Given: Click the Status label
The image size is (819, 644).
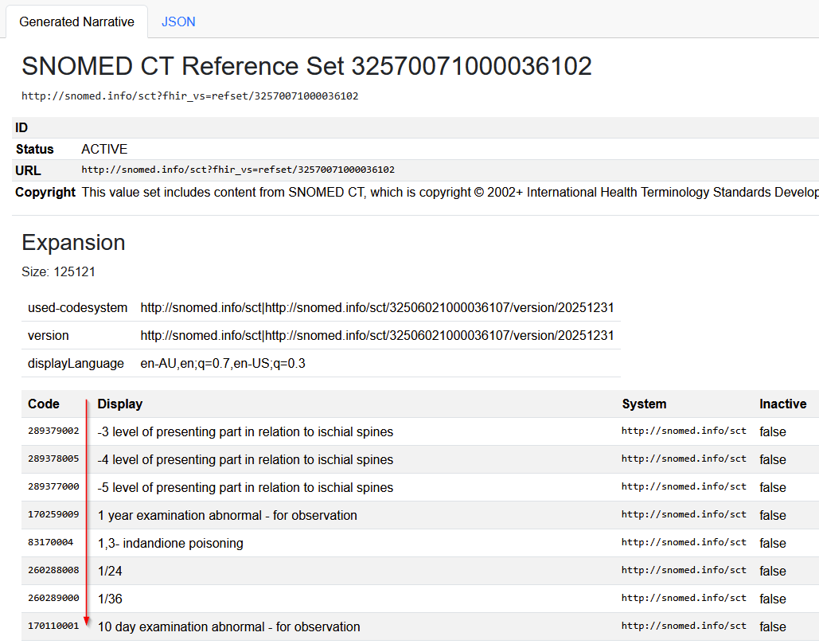Looking at the screenshot, I should click(x=34, y=150).
